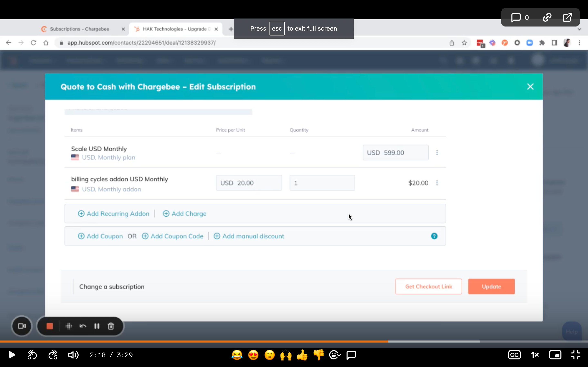Rewind video 5 seconds
This screenshot has width=588, height=367.
pos(32,355)
